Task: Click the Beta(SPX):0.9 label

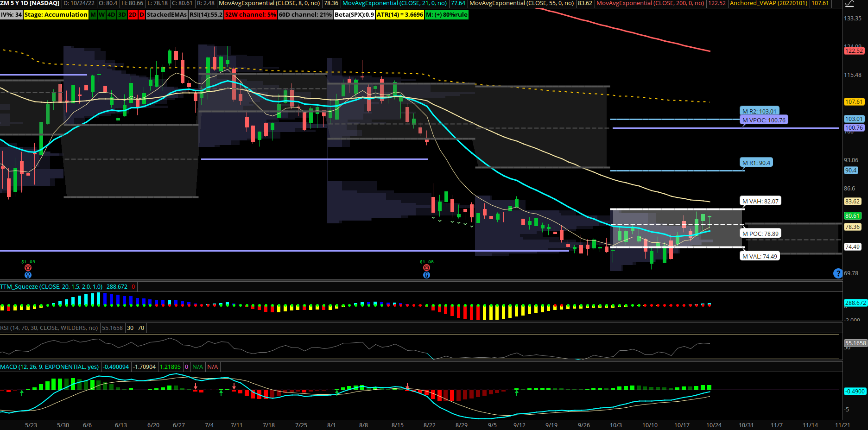Action: (354, 15)
